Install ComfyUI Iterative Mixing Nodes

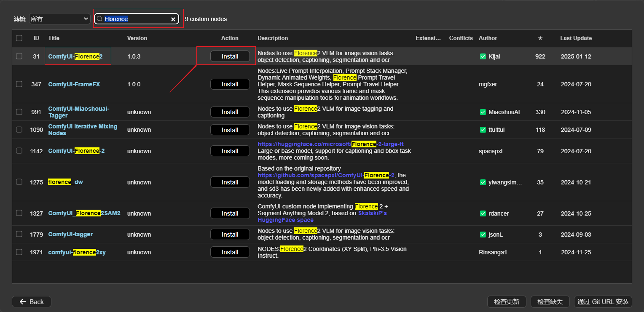(230, 130)
